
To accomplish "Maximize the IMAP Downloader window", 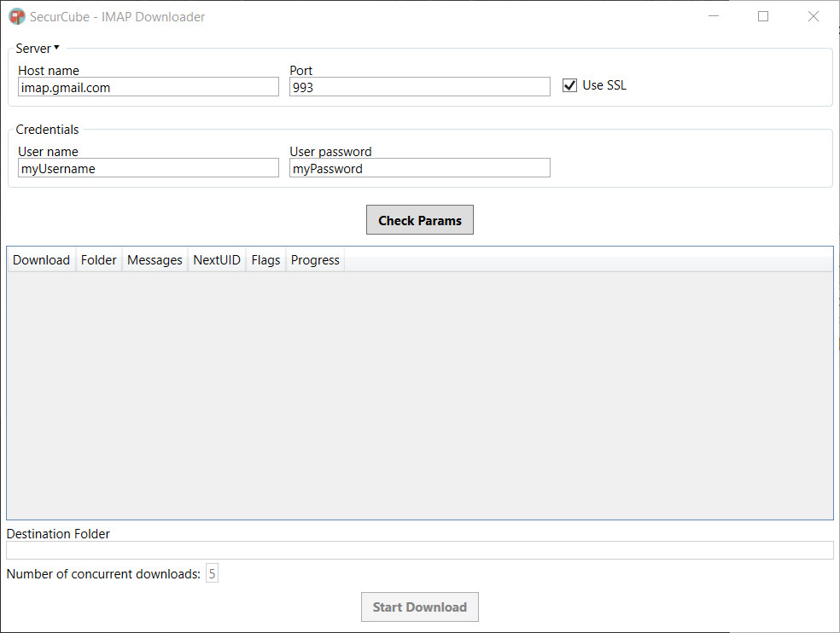I will (763, 16).
